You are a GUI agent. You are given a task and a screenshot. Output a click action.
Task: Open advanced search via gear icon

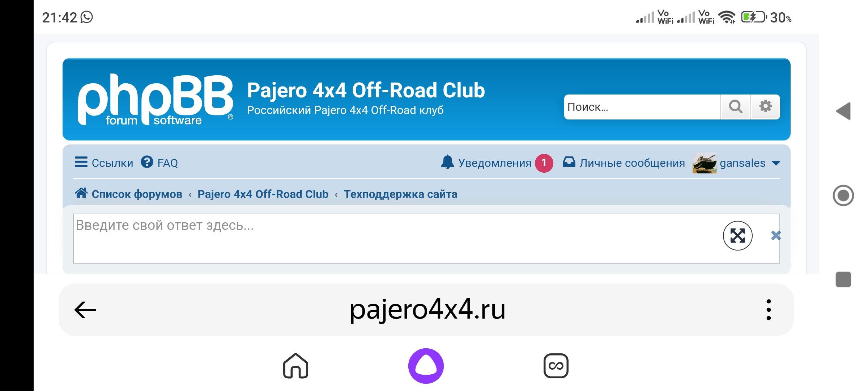click(765, 107)
